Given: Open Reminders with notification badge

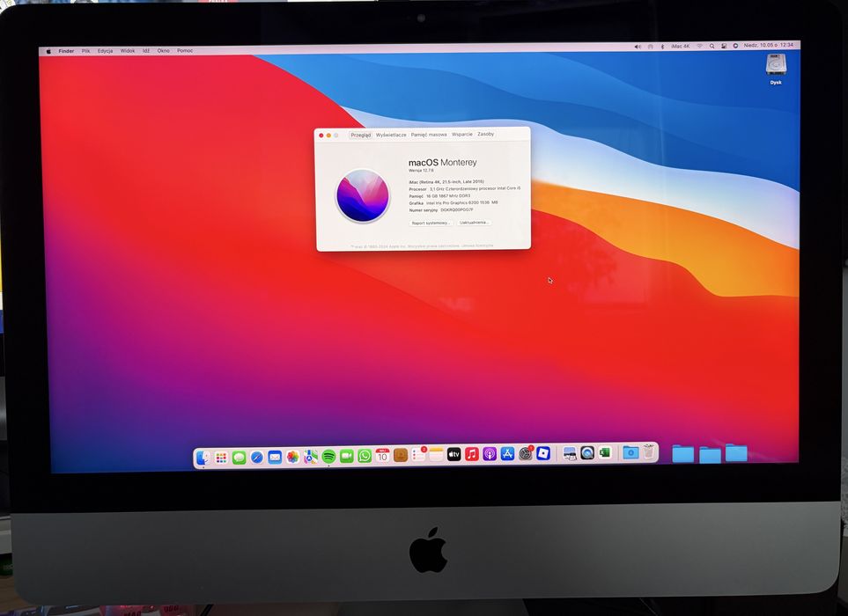Looking at the screenshot, I should pyautogui.click(x=418, y=454).
